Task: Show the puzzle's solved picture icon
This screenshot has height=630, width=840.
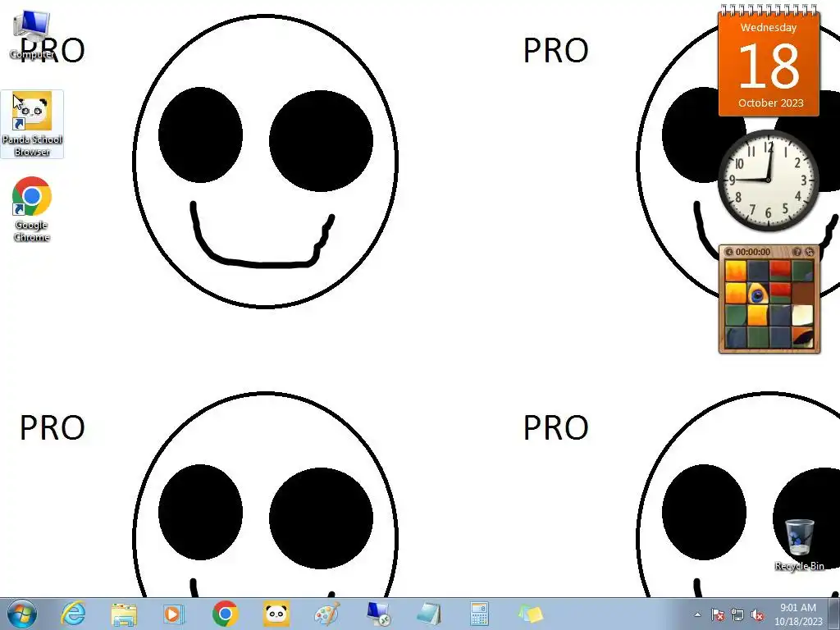Action: coord(797,252)
